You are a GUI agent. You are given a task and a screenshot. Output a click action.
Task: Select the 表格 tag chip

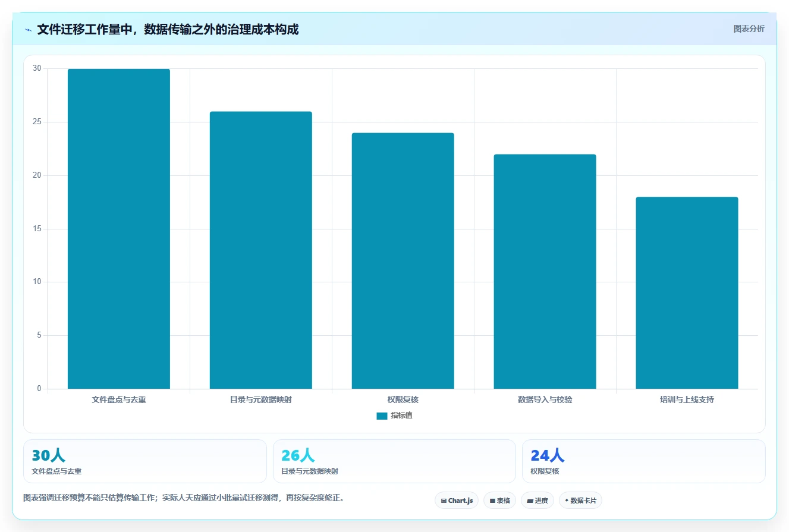499,500
